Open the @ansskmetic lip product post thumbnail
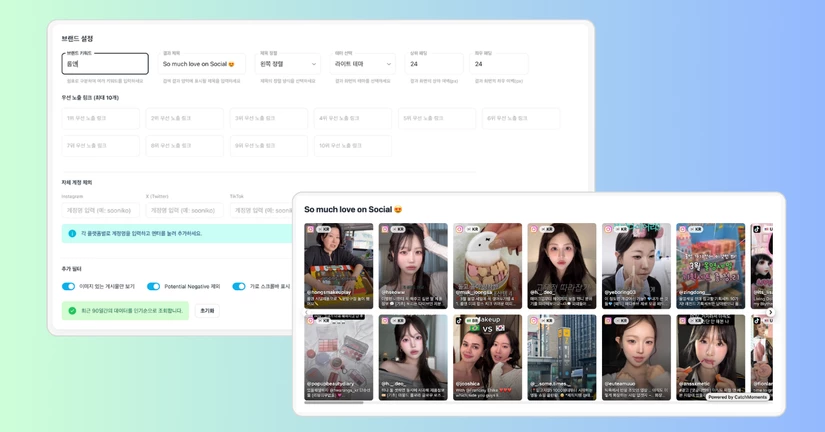The width and height of the screenshot is (825, 432). (710, 357)
